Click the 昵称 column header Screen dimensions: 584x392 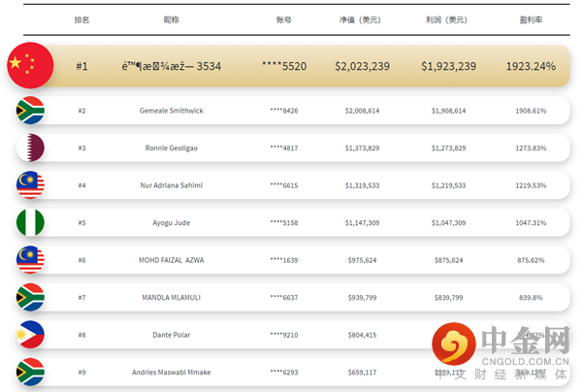(172, 19)
